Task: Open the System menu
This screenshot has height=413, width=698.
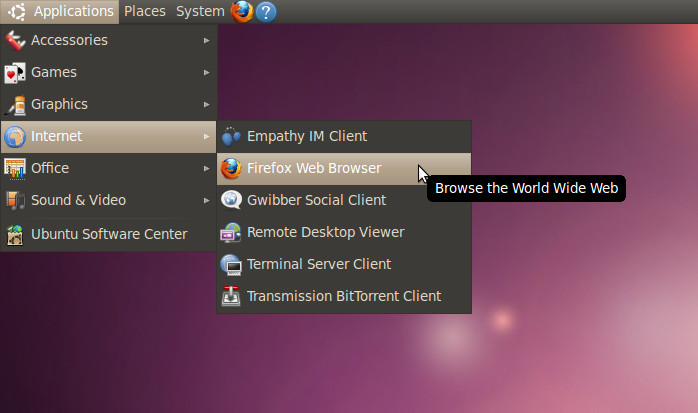Action: (x=200, y=12)
